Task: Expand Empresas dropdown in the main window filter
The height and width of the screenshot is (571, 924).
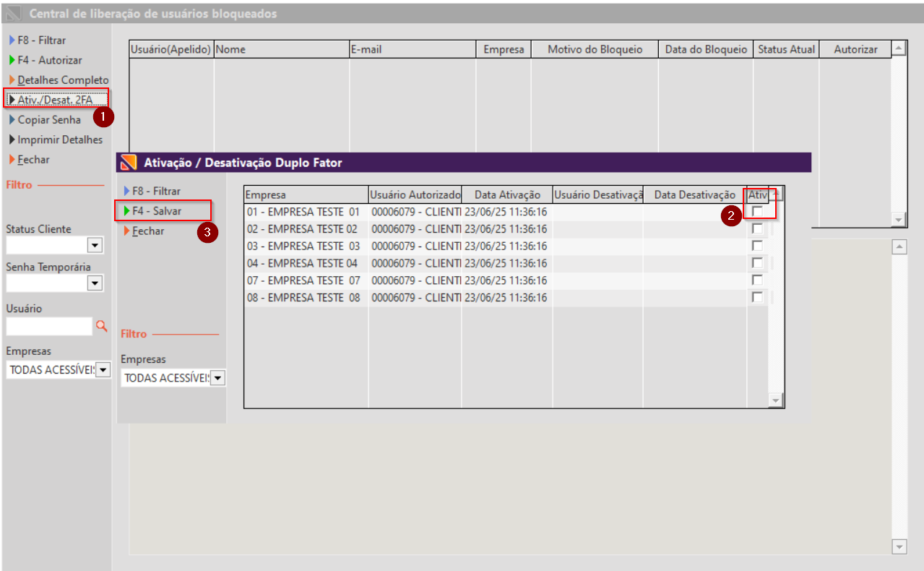Action: coord(103,370)
